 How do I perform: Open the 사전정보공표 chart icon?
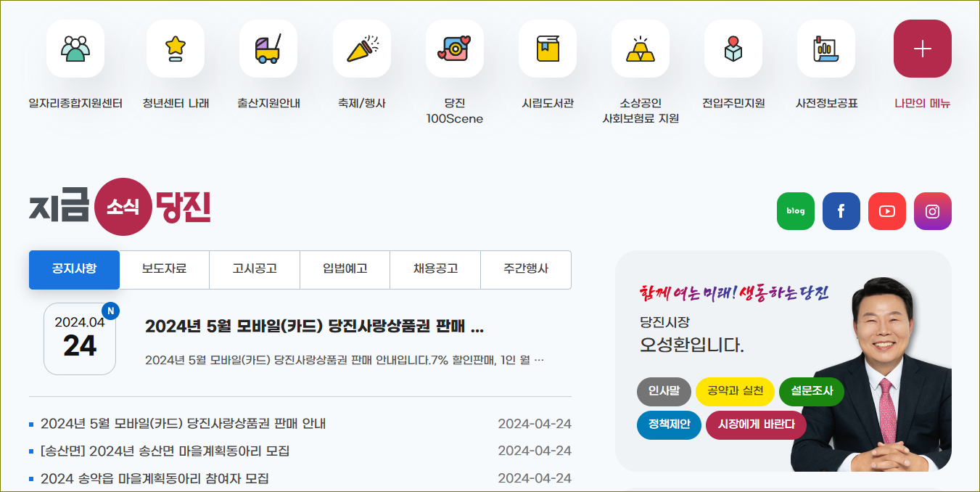point(825,48)
